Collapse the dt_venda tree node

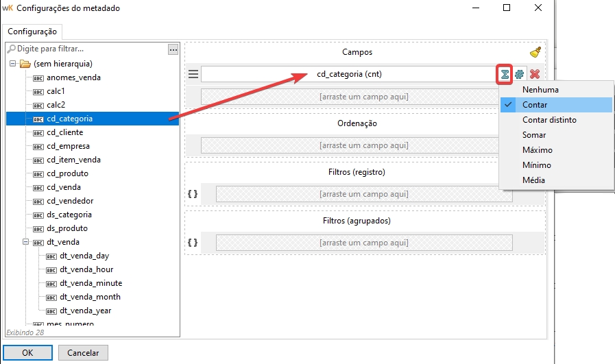[25, 242]
